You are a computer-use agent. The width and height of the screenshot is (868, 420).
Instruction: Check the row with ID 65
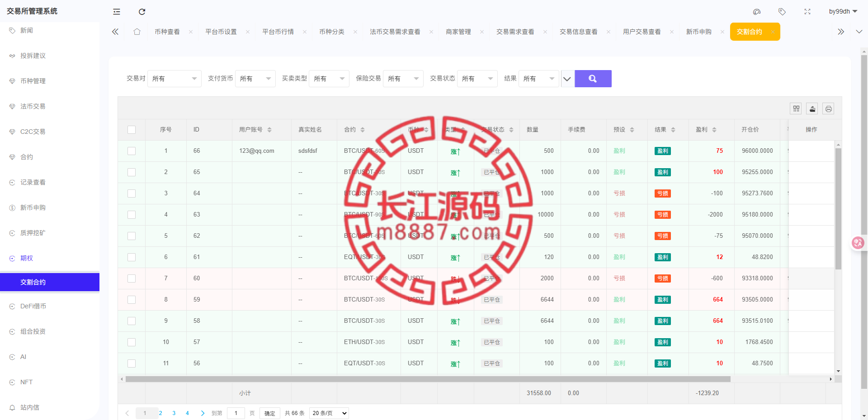(x=132, y=172)
